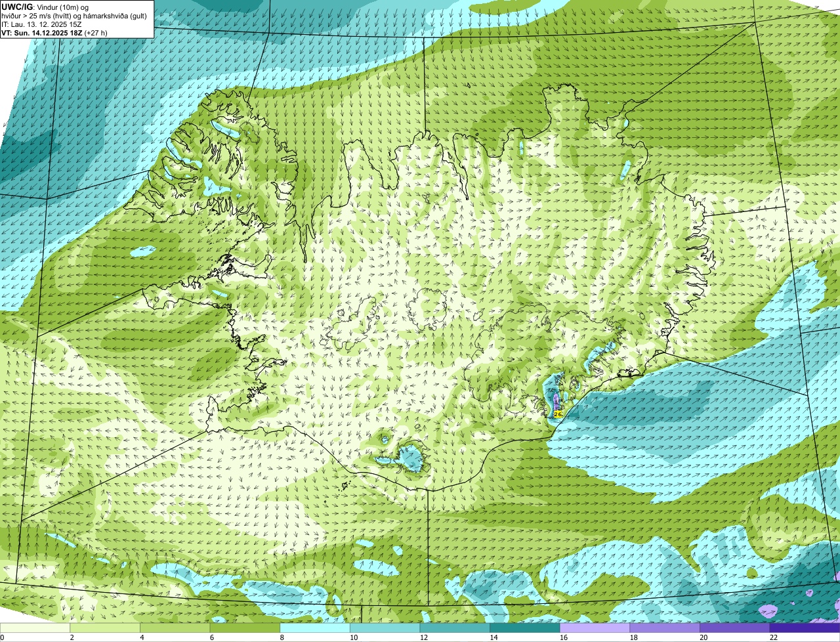Click legend scale label '2'
Screen dimensions: 840x642
coord(72,637)
